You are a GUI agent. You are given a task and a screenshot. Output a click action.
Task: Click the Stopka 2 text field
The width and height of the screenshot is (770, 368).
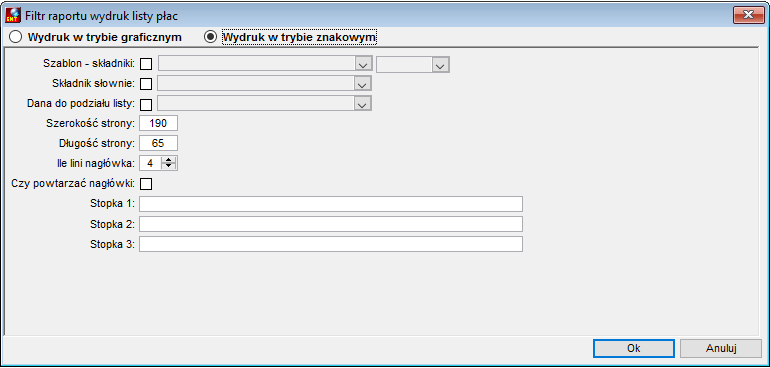[330, 224]
